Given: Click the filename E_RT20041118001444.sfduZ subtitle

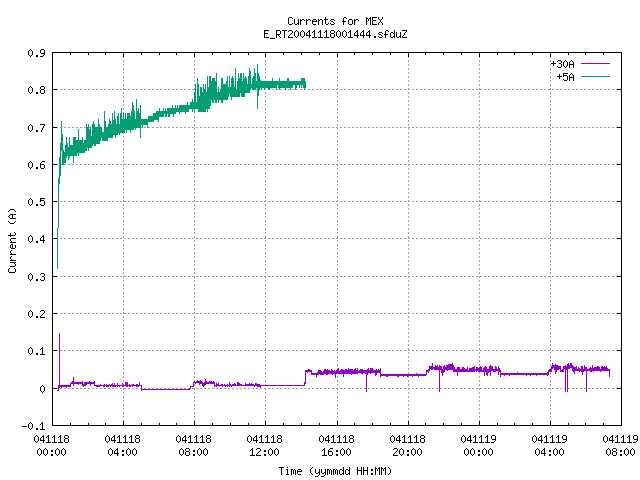Looking at the screenshot, I should coord(335,34).
